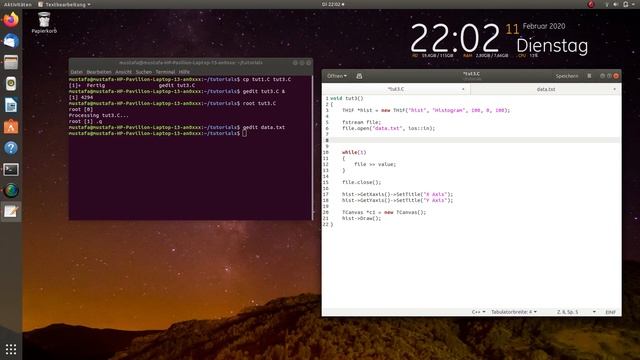This screenshot has height=360, width=640.
Task: Open Datei menu in terminal
Action: pos(76,72)
